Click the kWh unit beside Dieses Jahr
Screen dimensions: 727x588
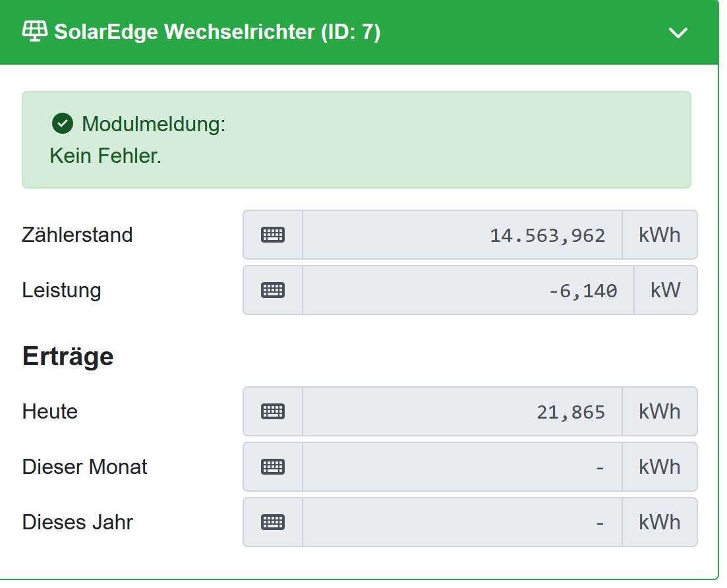coord(659,522)
